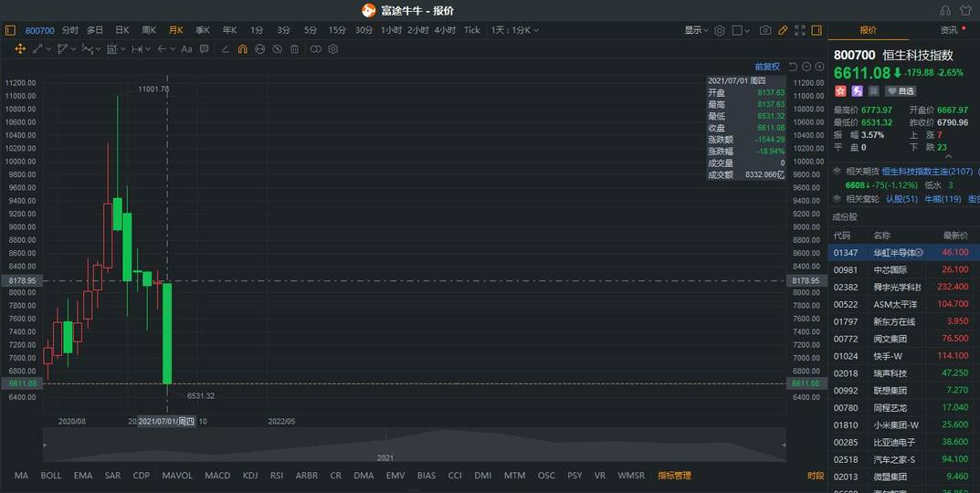
Task: Toggle the linked-drawing switch icon
Action: pyautogui.click(x=316, y=49)
